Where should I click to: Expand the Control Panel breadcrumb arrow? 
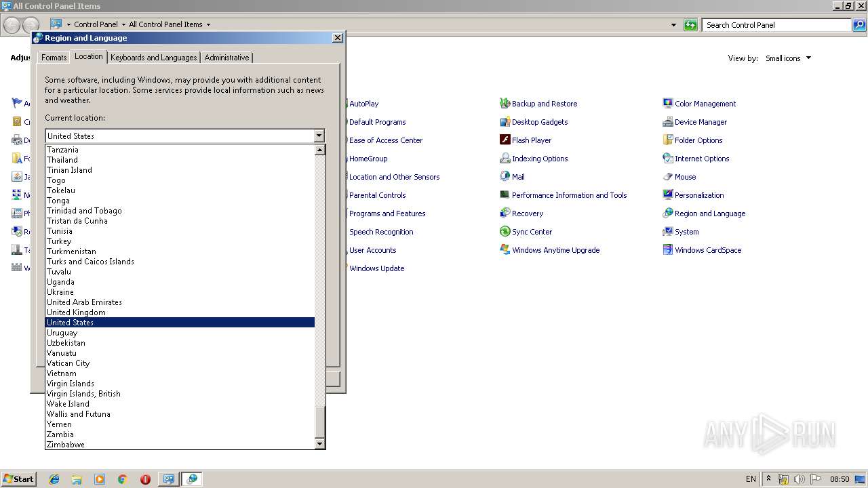123,24
